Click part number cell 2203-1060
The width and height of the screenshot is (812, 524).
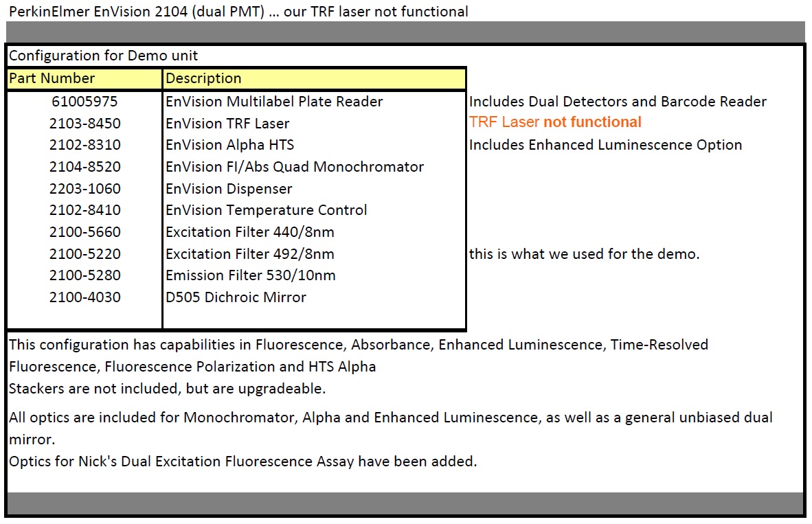[x=85, y=189]
